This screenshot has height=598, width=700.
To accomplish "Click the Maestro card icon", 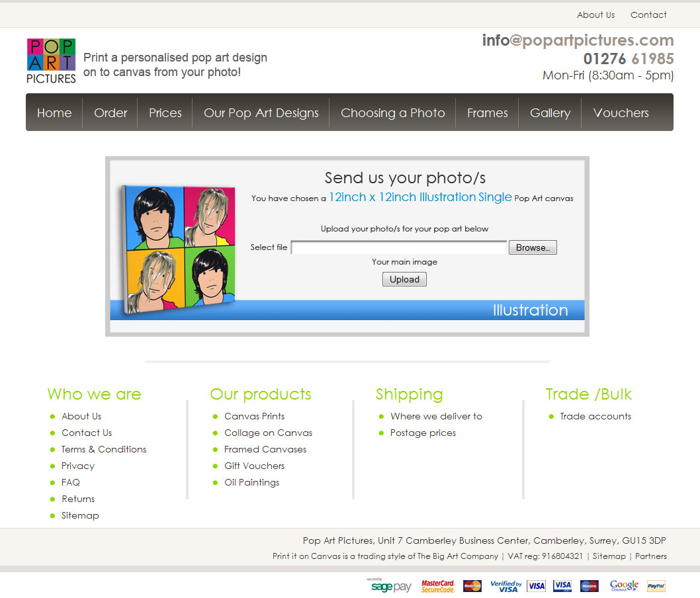I will click(589, 586).
